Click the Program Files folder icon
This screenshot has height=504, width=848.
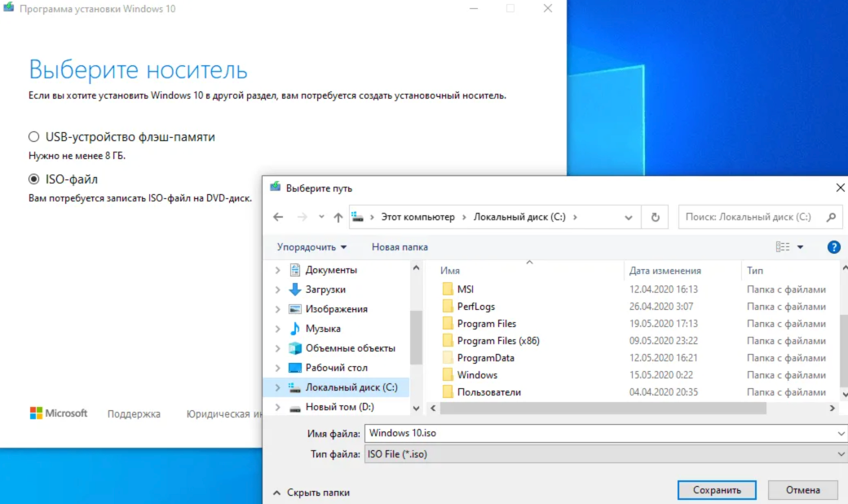[448, 324]
